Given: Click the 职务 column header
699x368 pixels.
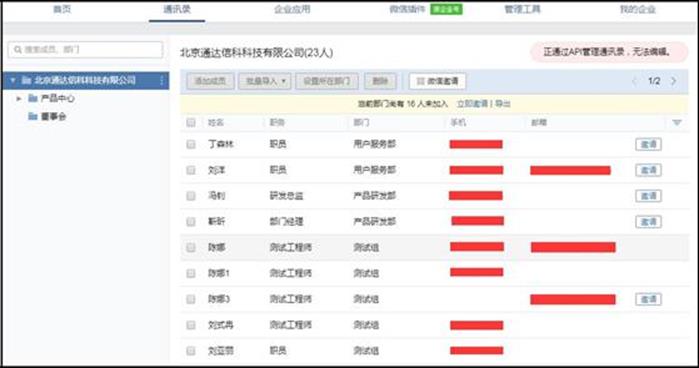Looking at the screenshot, I should pos(277,122).
